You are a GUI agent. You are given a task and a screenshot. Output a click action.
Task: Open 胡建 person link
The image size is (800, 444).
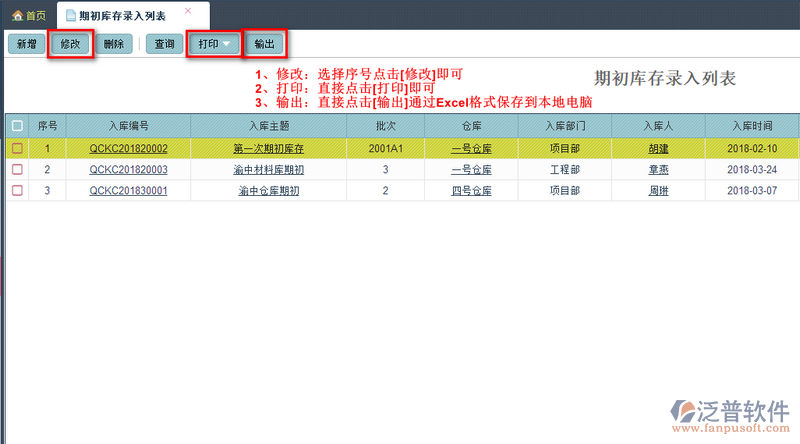pos(658,149)
